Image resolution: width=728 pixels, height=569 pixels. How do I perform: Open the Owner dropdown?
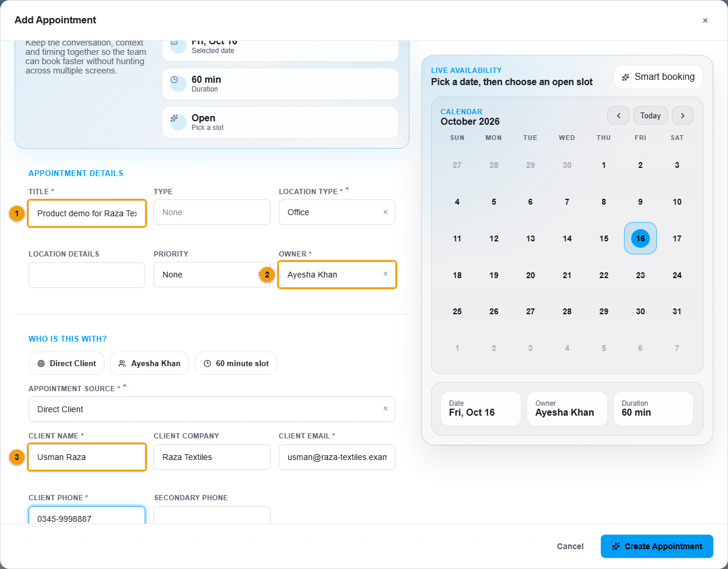[x=337, y=275]
